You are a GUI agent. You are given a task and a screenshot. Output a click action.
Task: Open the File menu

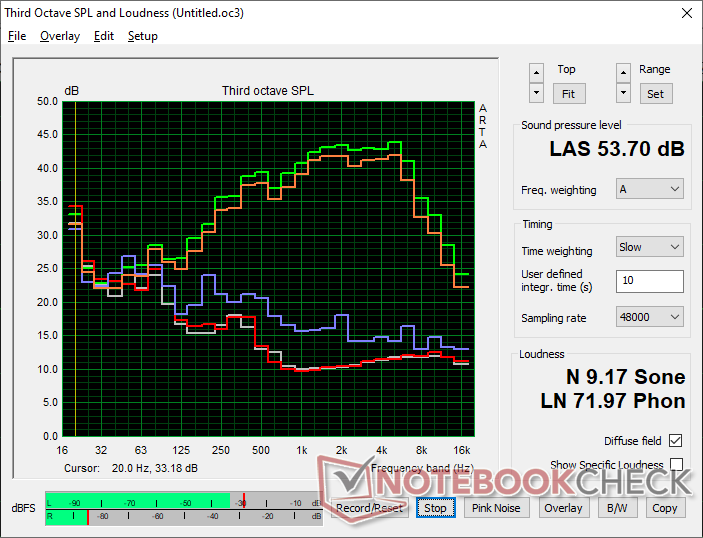(17, 36)
